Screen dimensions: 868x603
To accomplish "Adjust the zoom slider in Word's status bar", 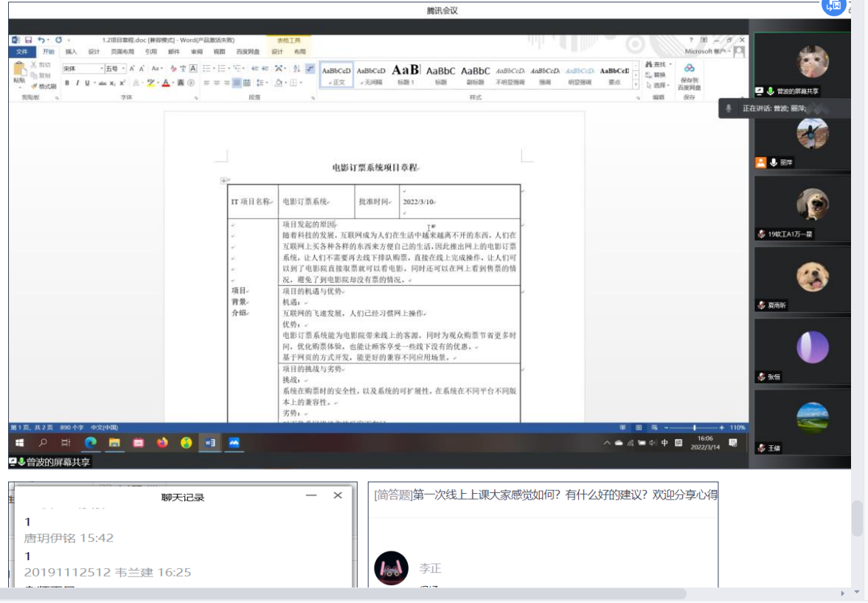I will click(x=694, y=427).
